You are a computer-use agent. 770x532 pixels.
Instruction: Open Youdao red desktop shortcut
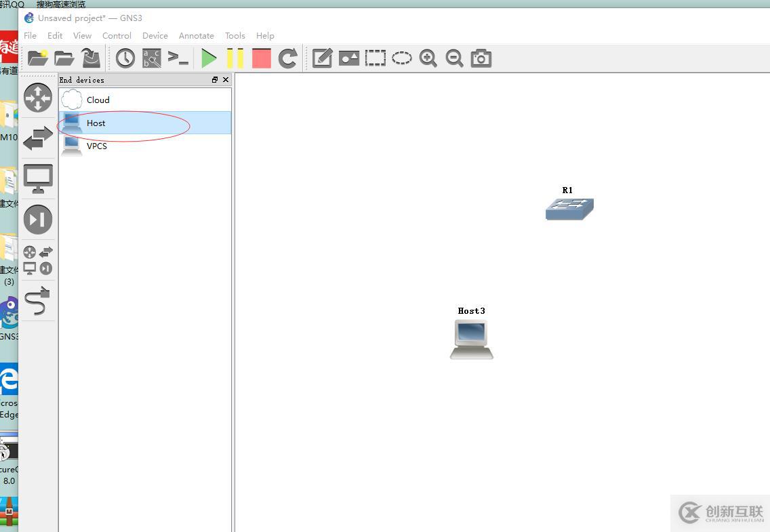[9, 53]
